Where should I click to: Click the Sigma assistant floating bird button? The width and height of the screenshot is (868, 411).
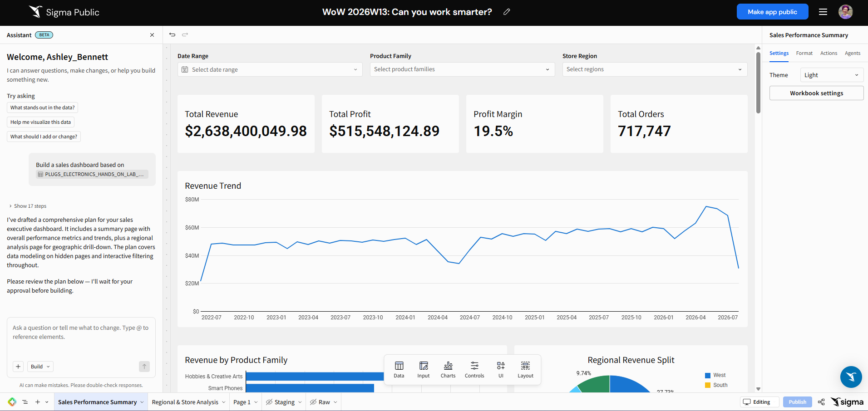pyautogui.click(x=851, y=377)
